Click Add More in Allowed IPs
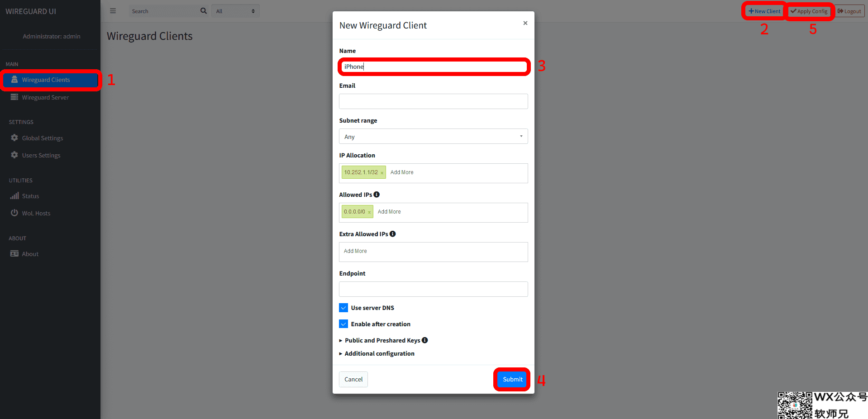 (389, 212)
